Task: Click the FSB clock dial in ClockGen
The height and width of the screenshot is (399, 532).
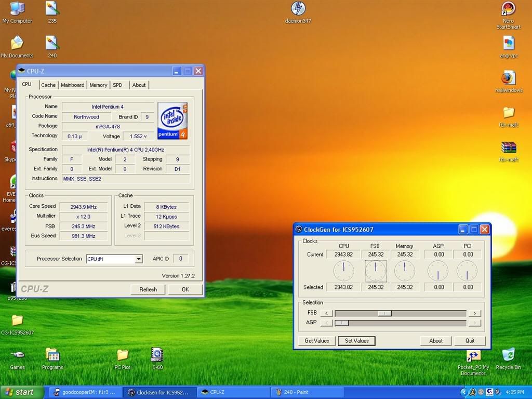Action: pyautogui.click(x=376, y=271)
